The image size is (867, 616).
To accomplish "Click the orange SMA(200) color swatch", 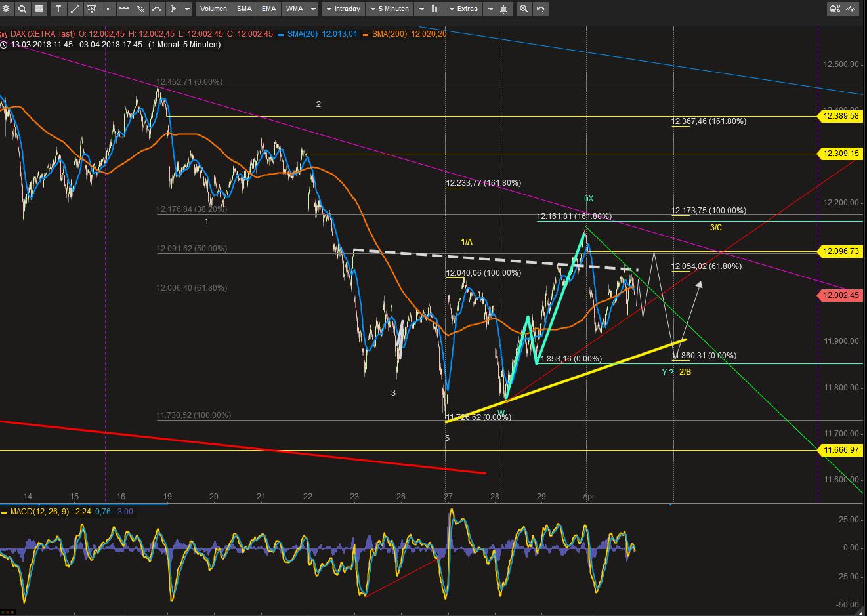I will pos(366,34).
